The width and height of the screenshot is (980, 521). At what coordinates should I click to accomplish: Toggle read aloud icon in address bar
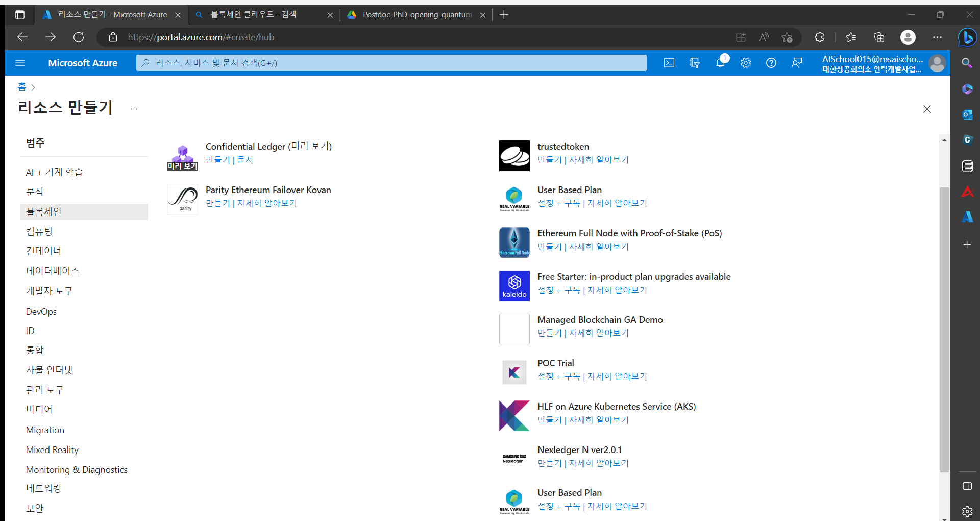click(764, 37)
